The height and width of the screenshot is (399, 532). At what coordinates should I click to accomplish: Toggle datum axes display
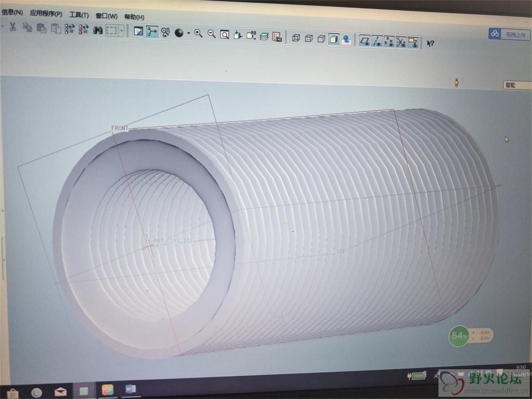pos(377,42)
